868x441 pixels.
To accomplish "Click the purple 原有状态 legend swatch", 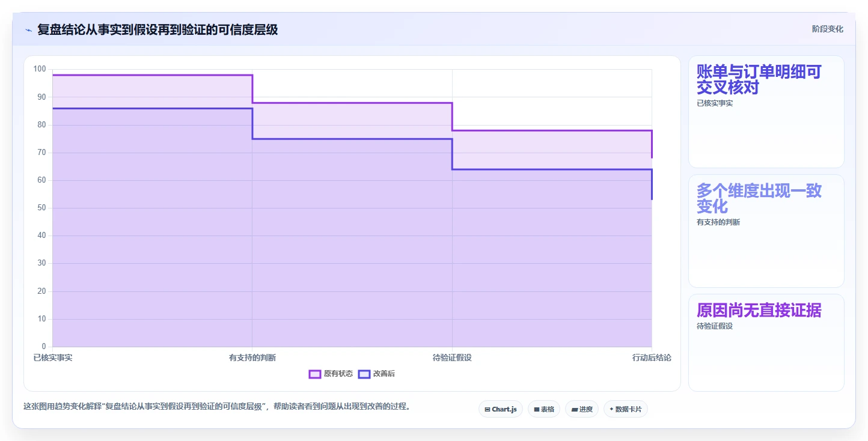I will (315, 374).
